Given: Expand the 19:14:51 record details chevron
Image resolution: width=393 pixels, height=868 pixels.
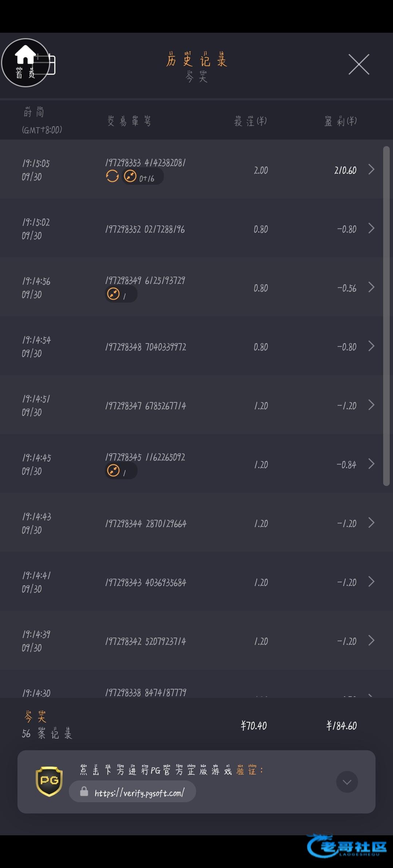Looking at the screenshot, I should 371,405.
